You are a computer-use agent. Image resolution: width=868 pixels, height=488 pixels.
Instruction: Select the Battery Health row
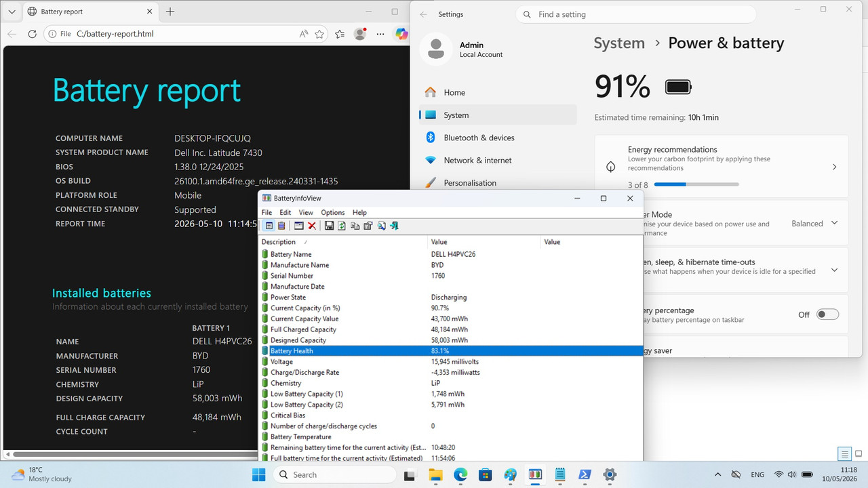point(452,351)
